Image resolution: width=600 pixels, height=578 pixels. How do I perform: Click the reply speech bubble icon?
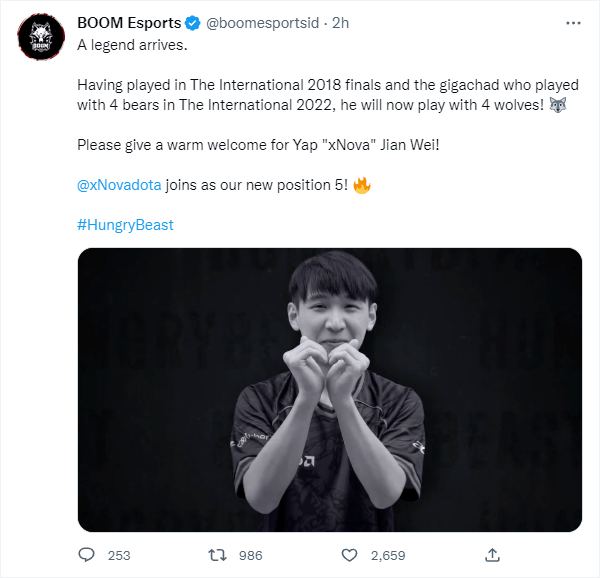[87, 554]
